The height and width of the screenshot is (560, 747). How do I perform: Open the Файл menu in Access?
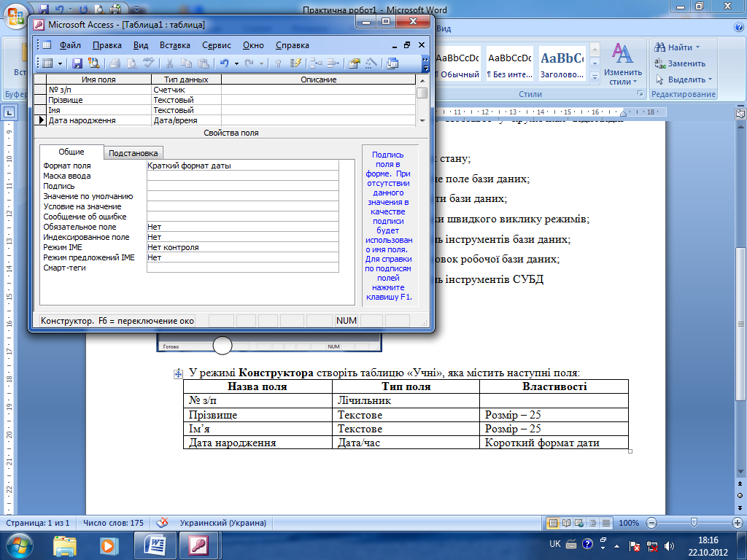(70, 45)
